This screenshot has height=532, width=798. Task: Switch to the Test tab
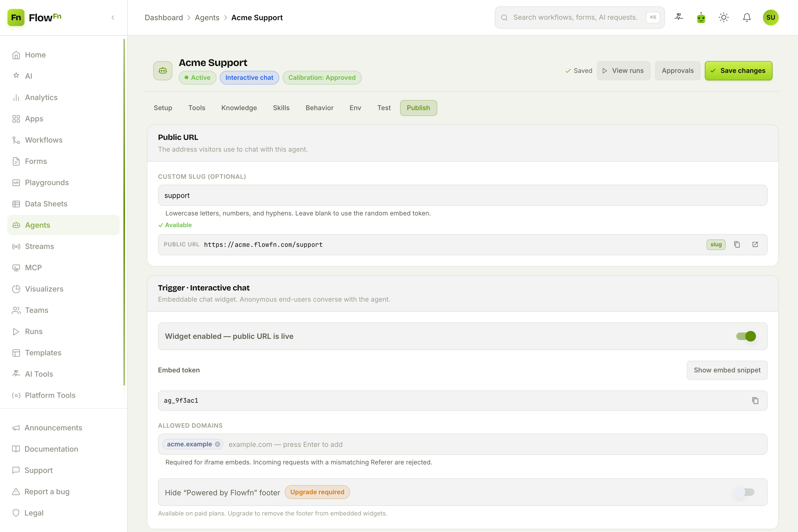click(384, 108)
